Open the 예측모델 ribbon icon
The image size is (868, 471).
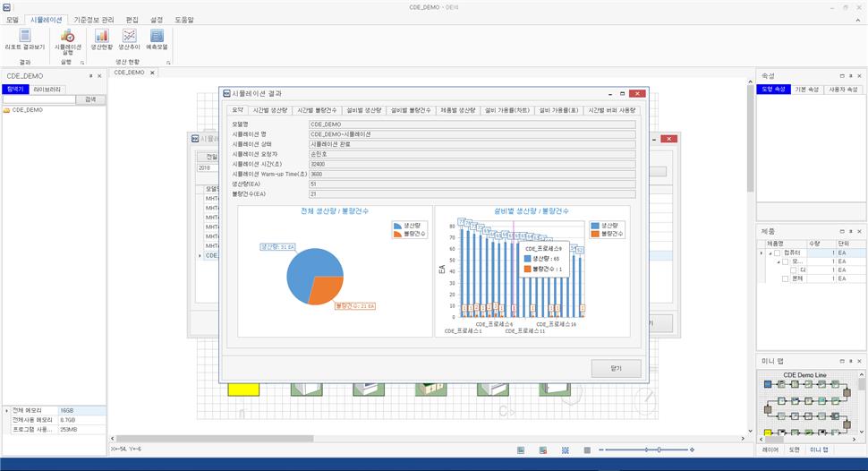point(157,39)
